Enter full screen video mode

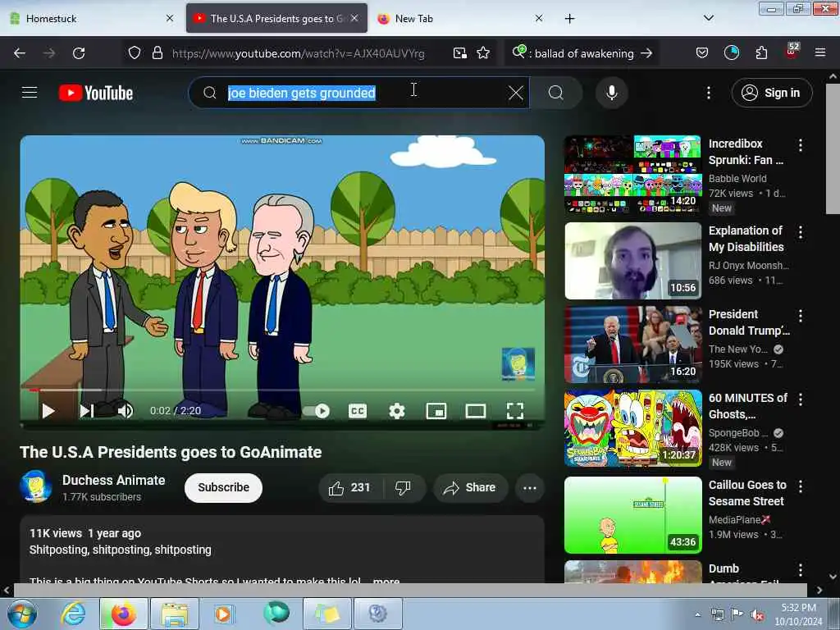[x=515, y=411]
